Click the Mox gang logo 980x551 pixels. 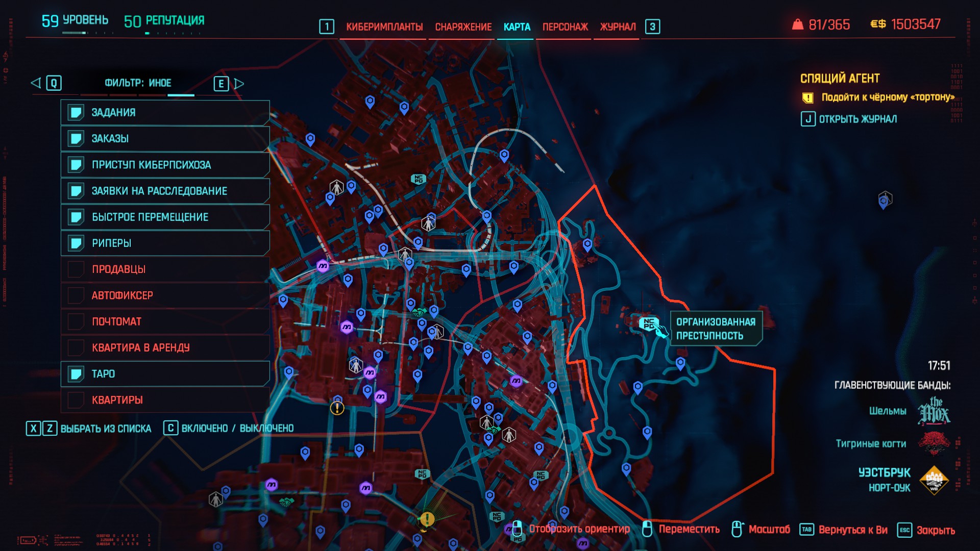tap(934, 411)
